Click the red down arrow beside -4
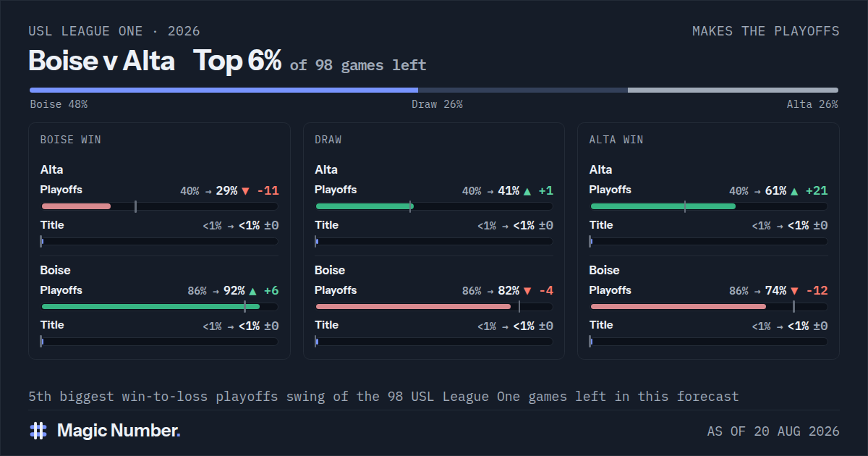The height and width of the screenshot is (456, 868). [x=527, y=291]
